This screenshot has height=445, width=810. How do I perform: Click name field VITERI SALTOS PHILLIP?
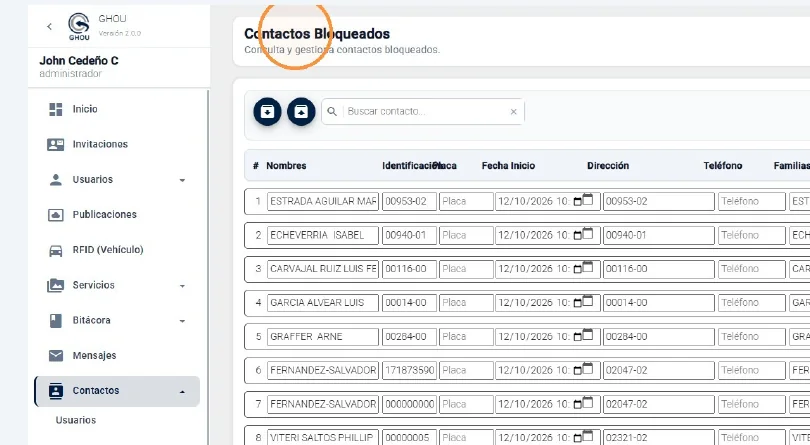pyautogui.click(x=323, y=437)
